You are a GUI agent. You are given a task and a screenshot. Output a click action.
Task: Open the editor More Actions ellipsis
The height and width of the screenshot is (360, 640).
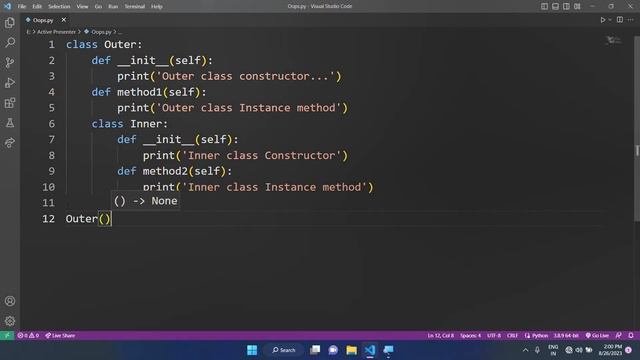pos(631,20)
